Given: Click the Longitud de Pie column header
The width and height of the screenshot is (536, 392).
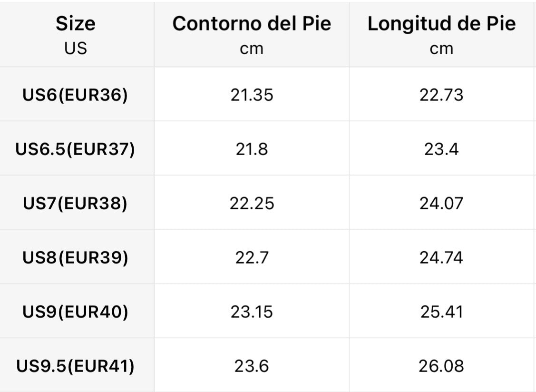Looking at the screenshot, I should [441, 34].
